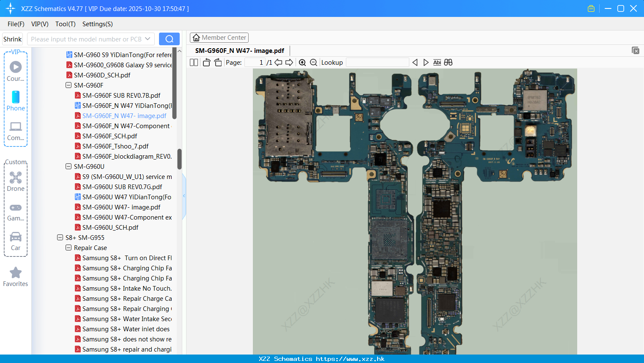This screenshot has height=363, width=644.
Task: Open SM-G960D_SCH.pdf in the tree
Action: tap(102, 75)
